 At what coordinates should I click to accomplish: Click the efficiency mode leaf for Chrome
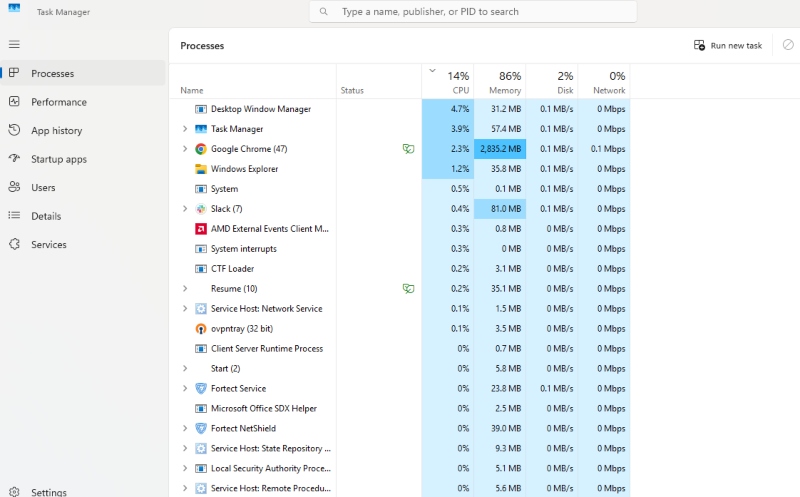[x=408, y=149]
